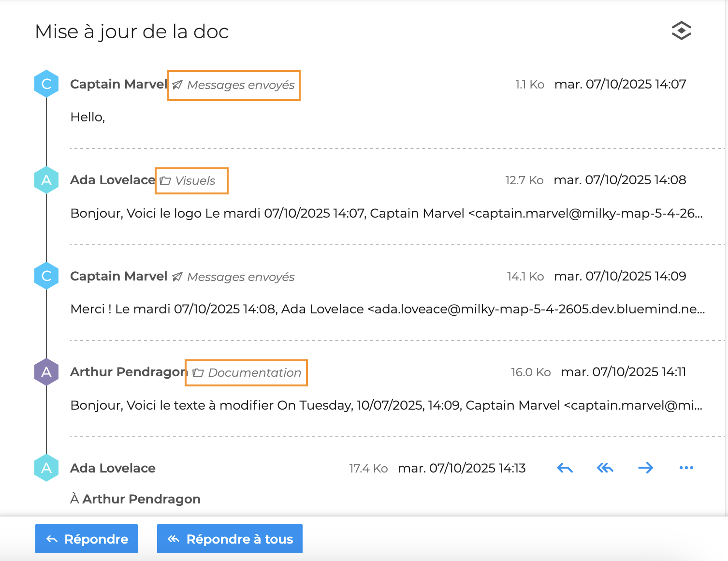
Task: Expand the message starting with "Hello,"
Action: tap(87, 117)
